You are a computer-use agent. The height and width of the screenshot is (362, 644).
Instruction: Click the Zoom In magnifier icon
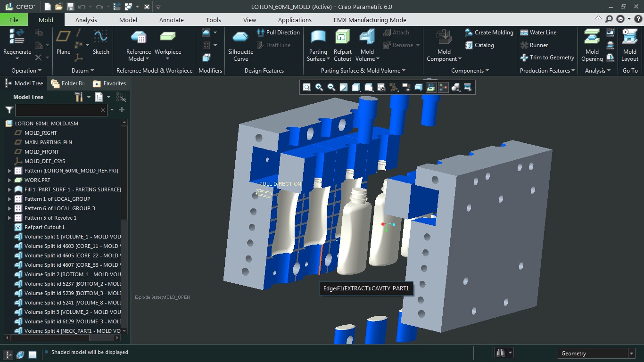[x=319, y=87]
